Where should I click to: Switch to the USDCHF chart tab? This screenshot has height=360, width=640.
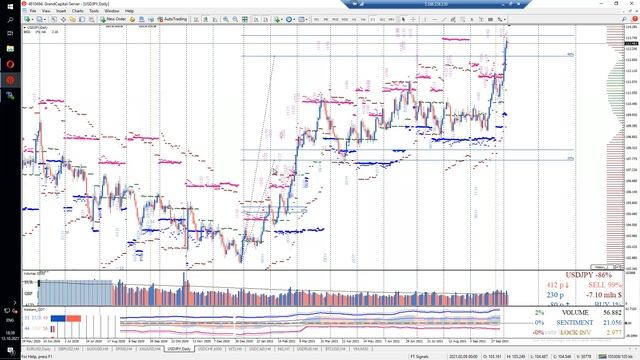pos(209,349)
